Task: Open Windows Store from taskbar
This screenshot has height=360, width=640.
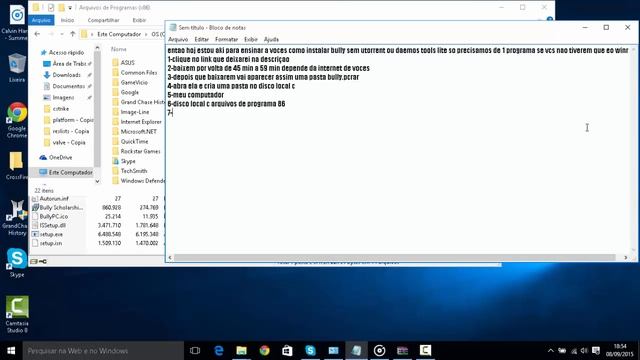Action: [x=287, y=351]
